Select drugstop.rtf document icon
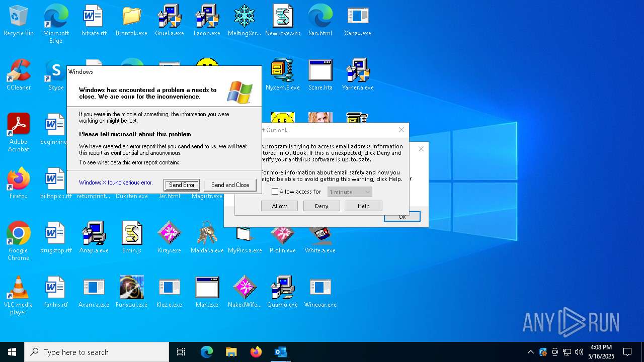This screenshot has width=644, height=362. 56,238
